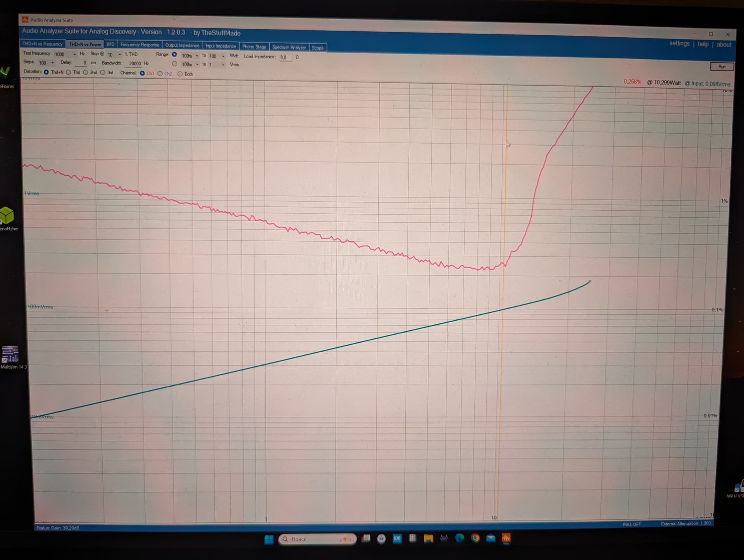Launch Google Chrome from taskbar
This screenshot has height=560, width=744.
click(x=475, y=538)
